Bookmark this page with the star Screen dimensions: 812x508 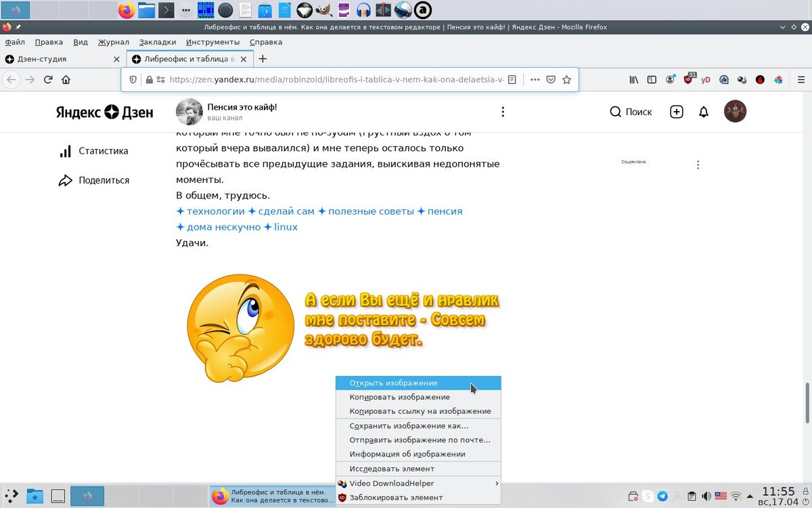coord(567,79)
